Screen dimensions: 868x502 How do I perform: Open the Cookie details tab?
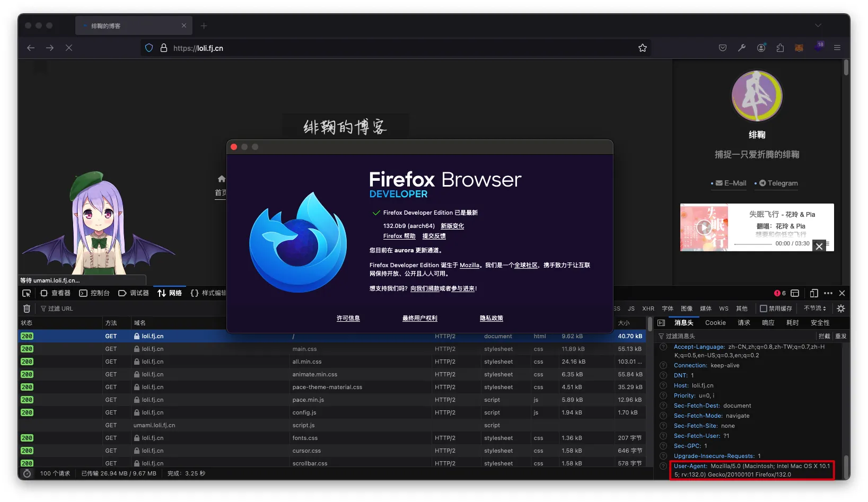pyautogui.click(x=715, y=323)
